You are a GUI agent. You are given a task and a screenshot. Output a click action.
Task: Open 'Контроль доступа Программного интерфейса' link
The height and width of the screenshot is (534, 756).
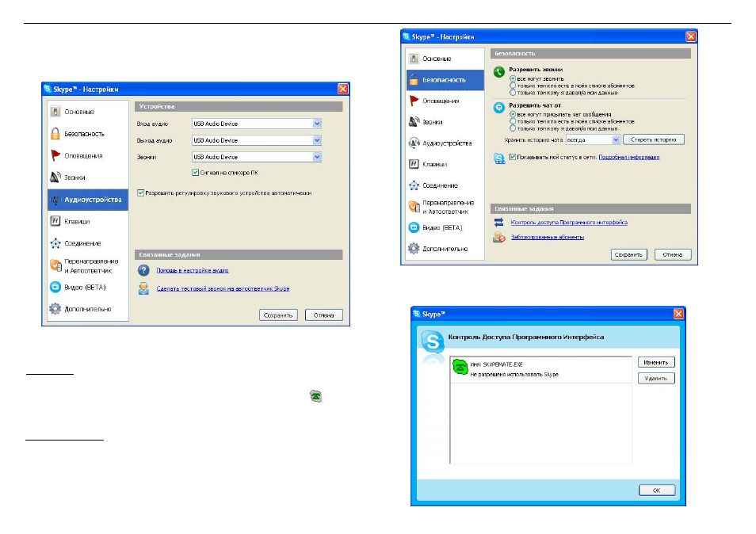[x=569, y=222]
